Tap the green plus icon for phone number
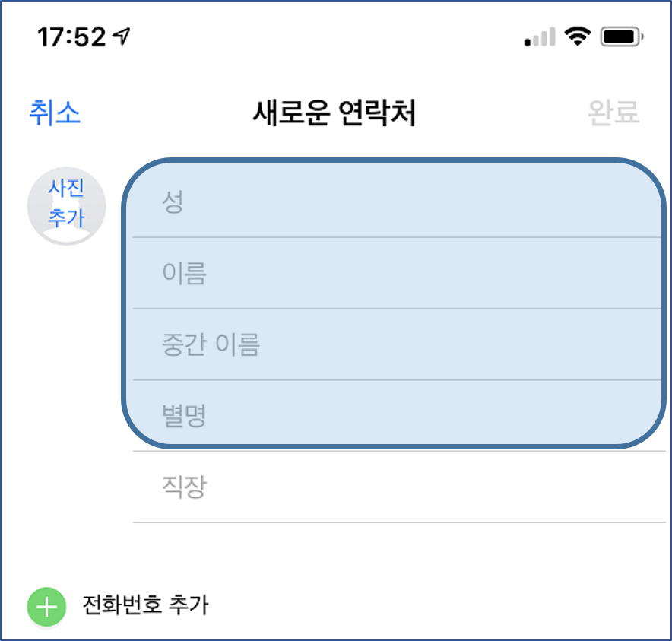Viewport: 672px width, 641px height. click(x=46, y=607)
